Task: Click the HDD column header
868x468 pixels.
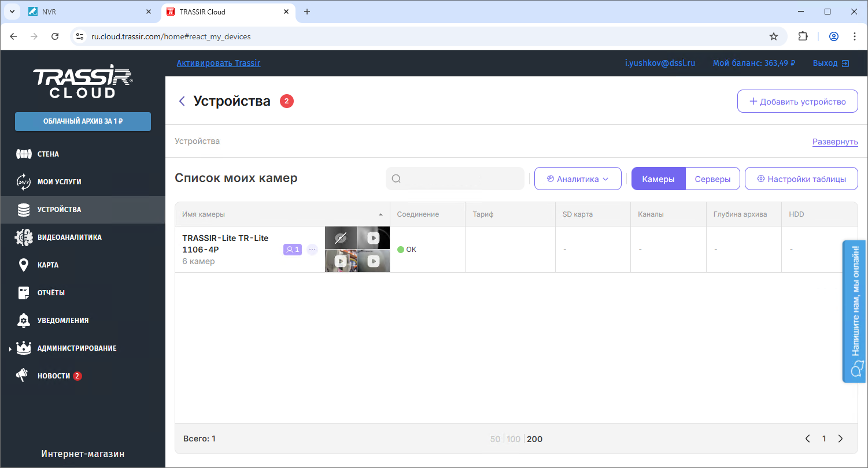Action: (x=819, y=214)
